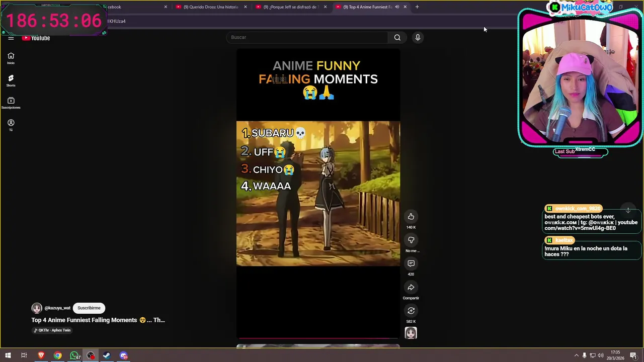The height and width of the screenshot is (362, 644).
Task: Click the ownkick_com_9820 chat username
Action: pyautogui.click(x=578, y=209)
